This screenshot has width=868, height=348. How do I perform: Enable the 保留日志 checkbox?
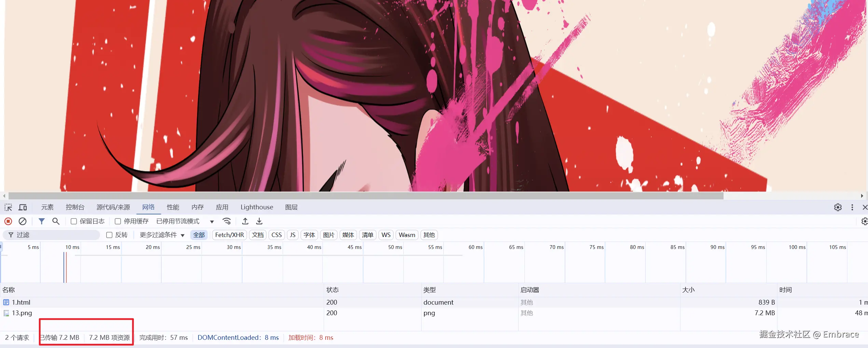click(x=73, y=221)
